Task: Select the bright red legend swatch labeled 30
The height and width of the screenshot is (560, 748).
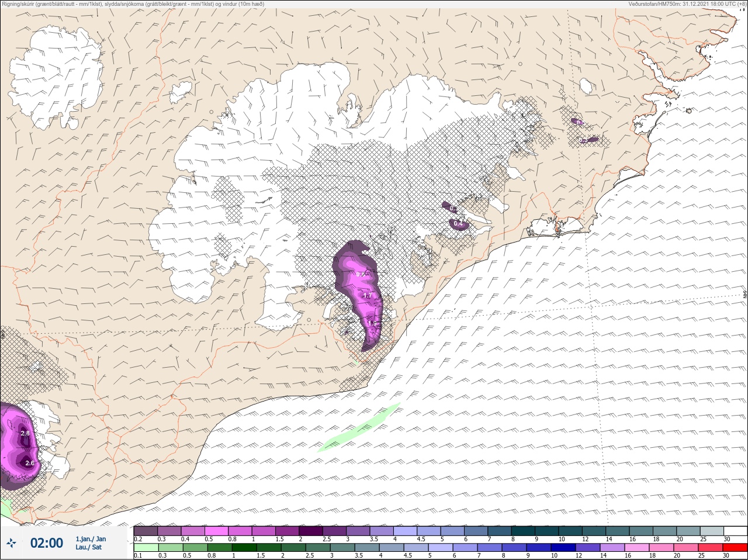Action: [735, 548]
